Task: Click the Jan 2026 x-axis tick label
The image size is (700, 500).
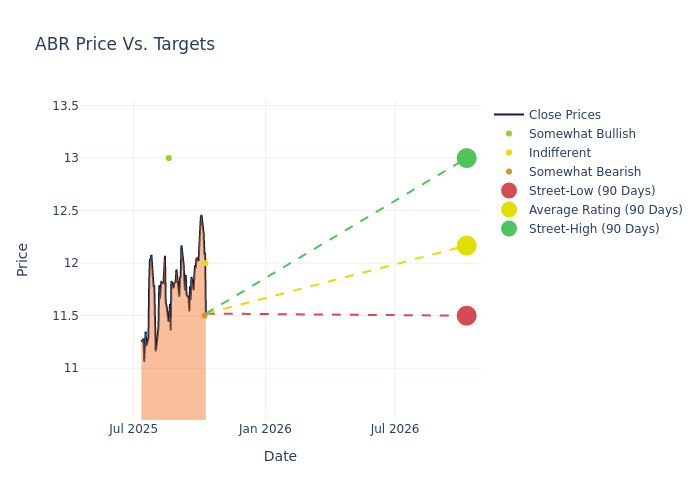Action: pos(265,429)
